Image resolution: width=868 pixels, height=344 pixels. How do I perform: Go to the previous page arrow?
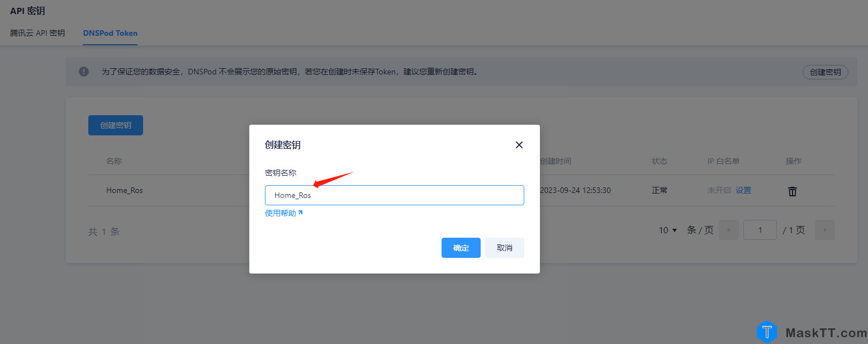tap(729, 230)
